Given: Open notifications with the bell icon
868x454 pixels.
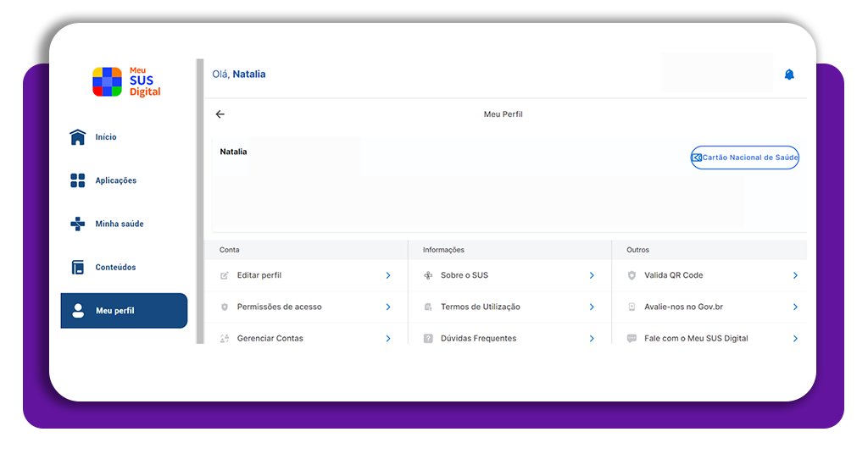Looking at the screenshot, I should [789, 74].
